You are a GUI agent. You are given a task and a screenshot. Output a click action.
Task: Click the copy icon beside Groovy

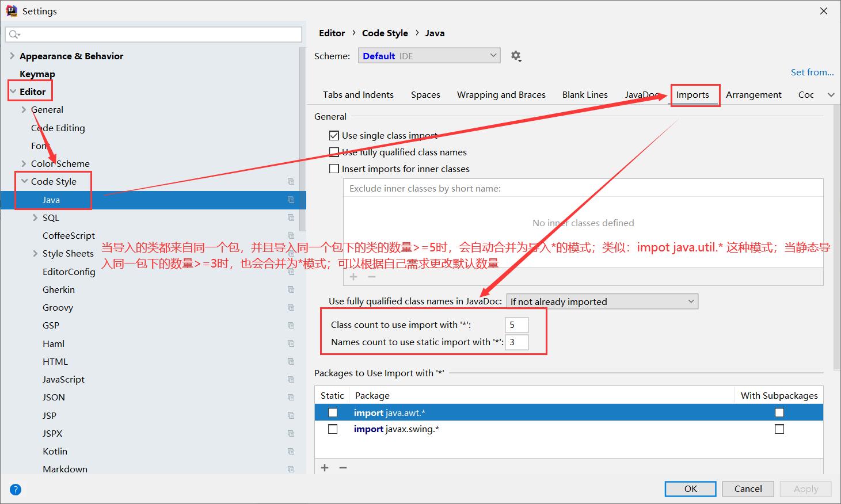coord(291,307)
